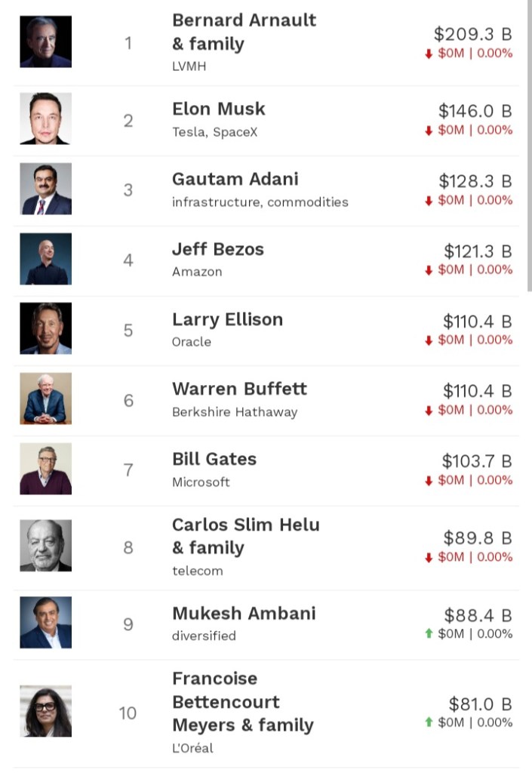The image size is (532, 773).
Task: Open the Gautam Adani name link
Action: (235, 179)
